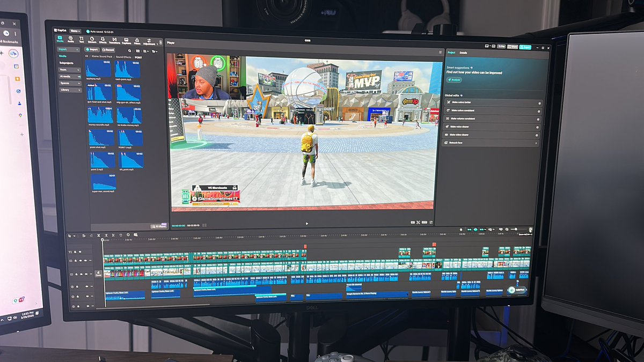
Task: Play the video in the Player
Action: (x=307, y=223)
